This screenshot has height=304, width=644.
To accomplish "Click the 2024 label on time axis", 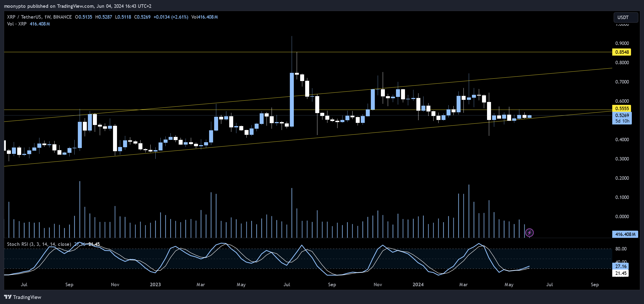I will pyautogui.click(x=418, y=284).
